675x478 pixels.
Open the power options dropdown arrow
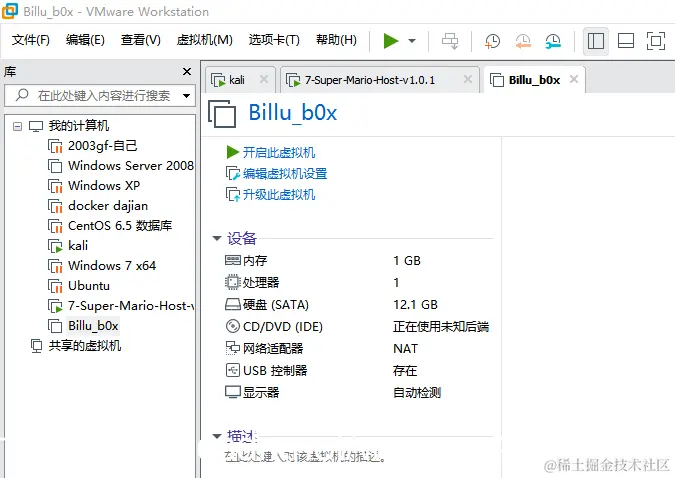412,41
